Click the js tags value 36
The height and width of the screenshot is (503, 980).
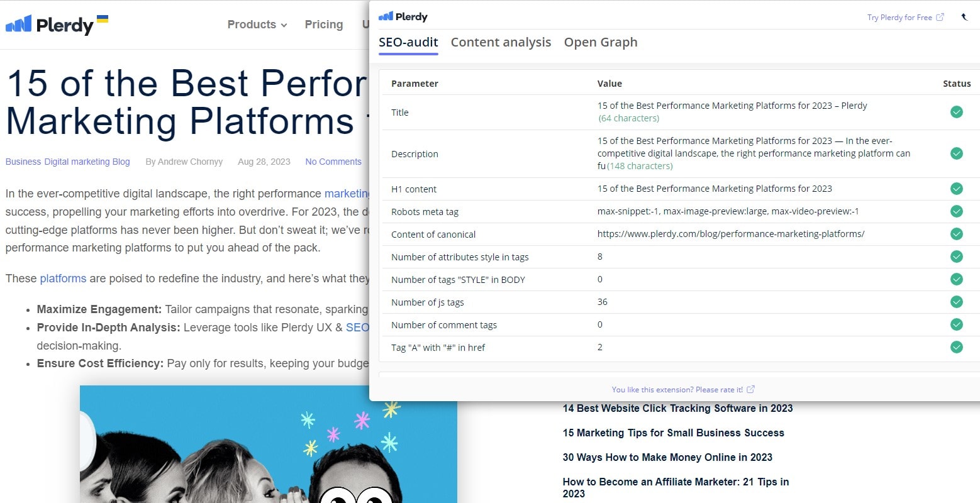(602, 302)
